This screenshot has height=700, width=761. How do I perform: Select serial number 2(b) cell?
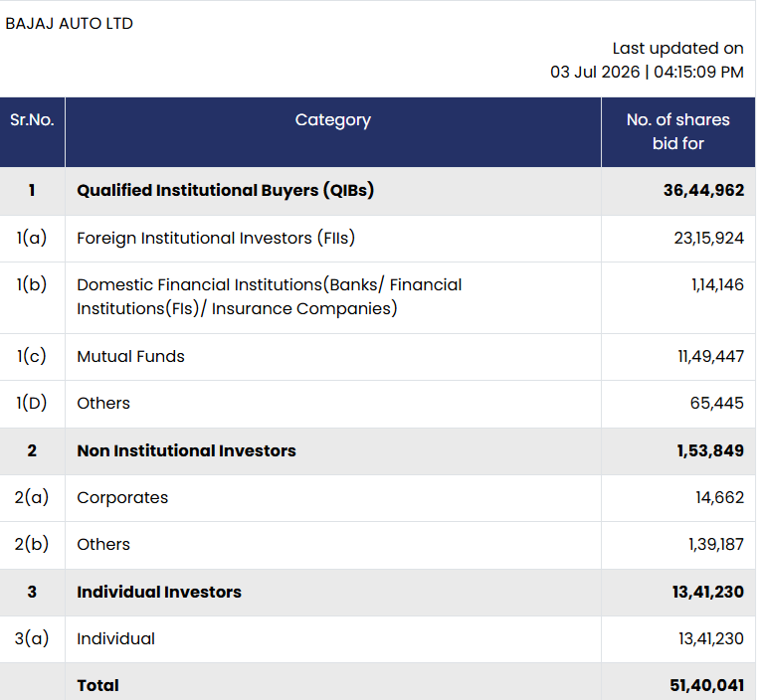[x=32, y=544]
